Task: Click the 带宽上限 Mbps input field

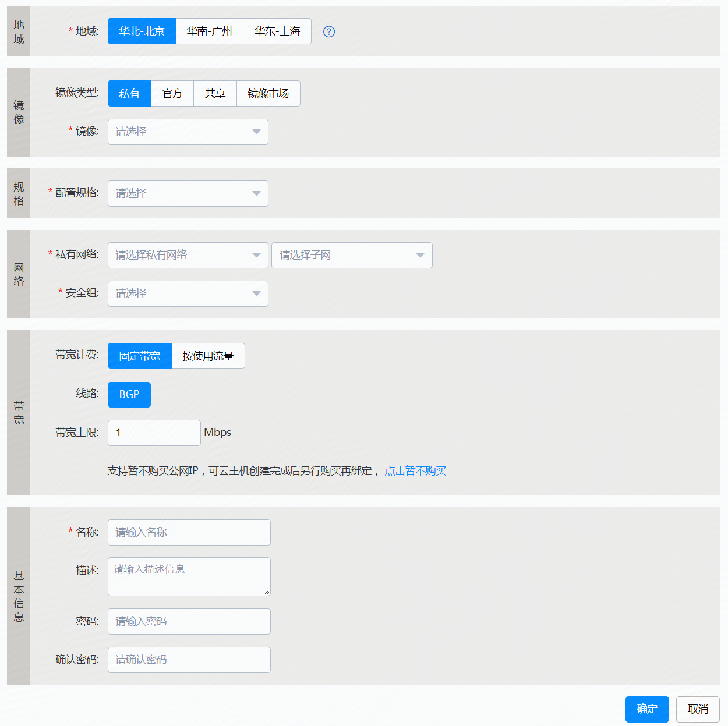Action: tap(154, 433)
